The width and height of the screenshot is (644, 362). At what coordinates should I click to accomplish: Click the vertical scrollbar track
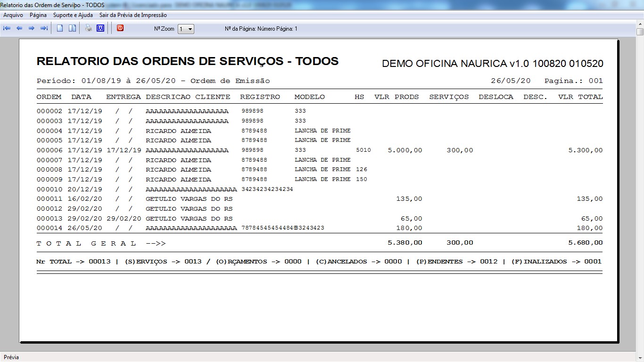coord(640,189)
